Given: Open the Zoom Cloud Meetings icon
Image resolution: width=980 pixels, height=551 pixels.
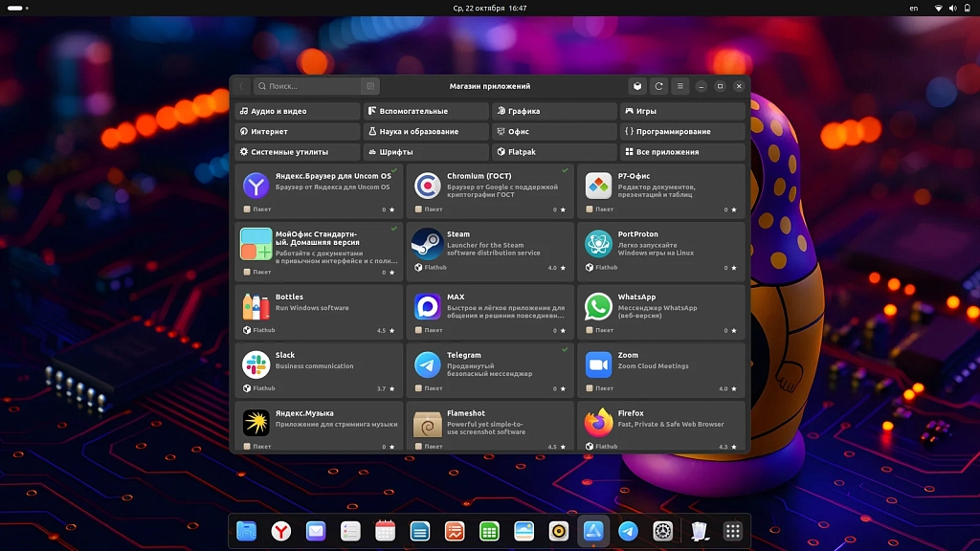Looking at the screenshot, I should coord(598,364).
